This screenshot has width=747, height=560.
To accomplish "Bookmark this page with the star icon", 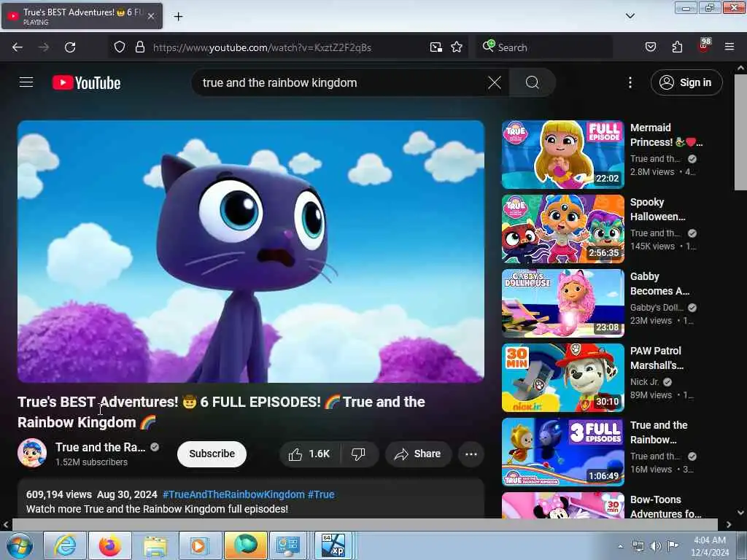I will click(457, 47).
